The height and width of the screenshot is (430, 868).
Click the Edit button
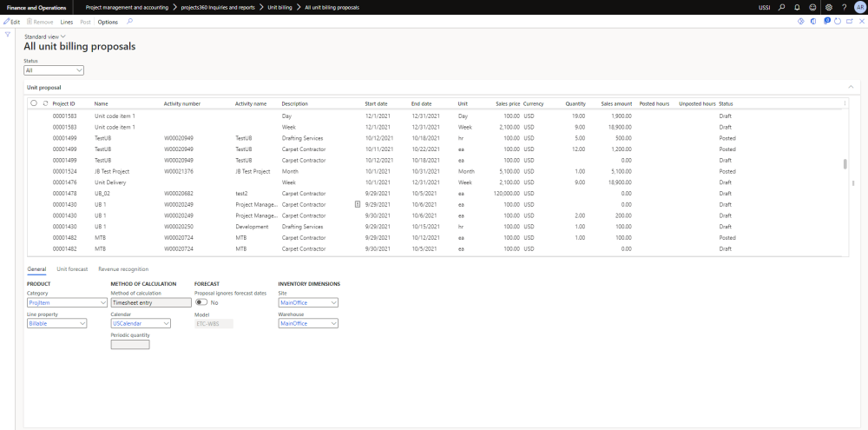pyautogui.click(x=12, y=21)
